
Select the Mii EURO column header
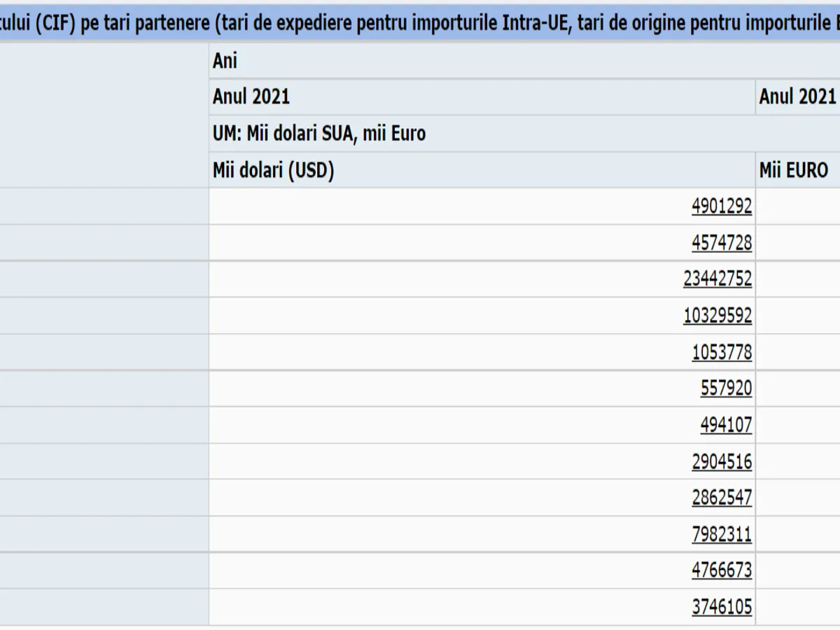point(793,170)
